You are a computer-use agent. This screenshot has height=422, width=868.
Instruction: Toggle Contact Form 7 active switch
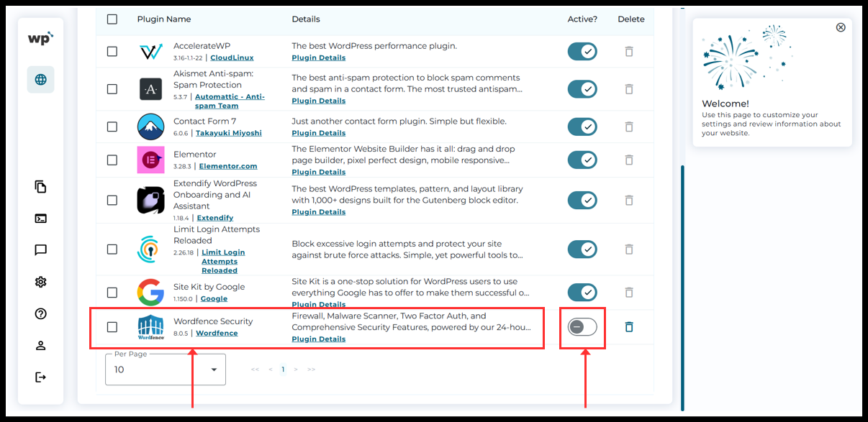click(582, 127)
